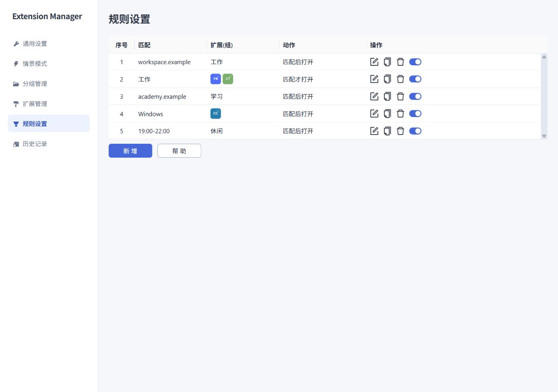
Task: Select 规则设置 in the sidebar
Action: coord(49,124)
